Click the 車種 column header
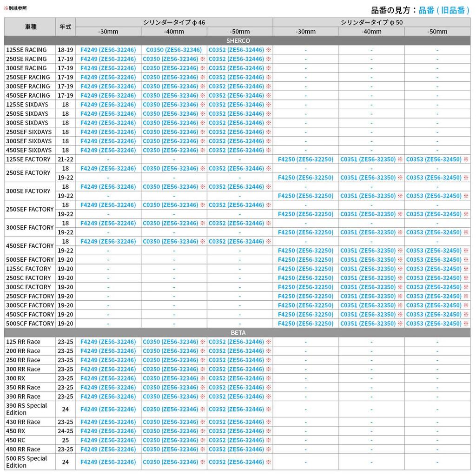This screenshot has height=476, width=476. pos(31,27)
